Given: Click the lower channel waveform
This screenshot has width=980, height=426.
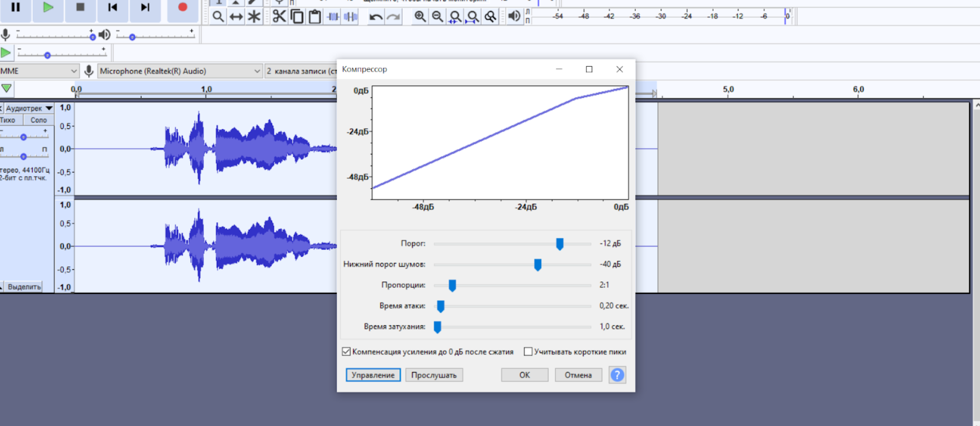Looking at the screenshot, I should (206, 246).
